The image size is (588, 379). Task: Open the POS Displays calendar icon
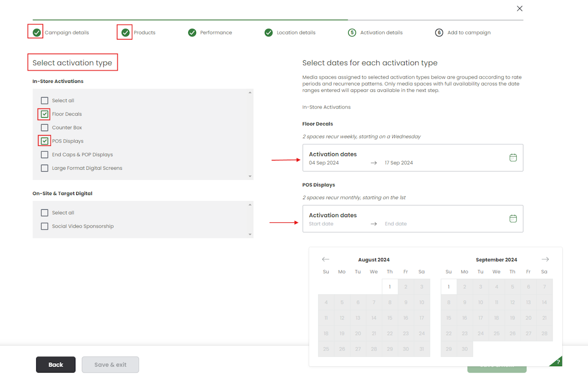(513, 218)
